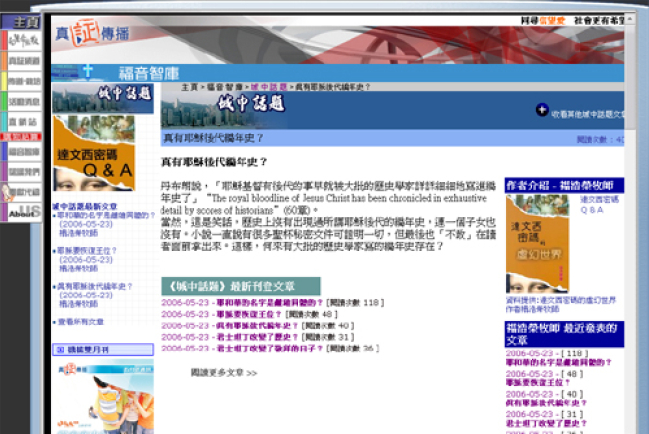
Task: Select 活動消息 in the left sidebar
Action: (24, 101)
